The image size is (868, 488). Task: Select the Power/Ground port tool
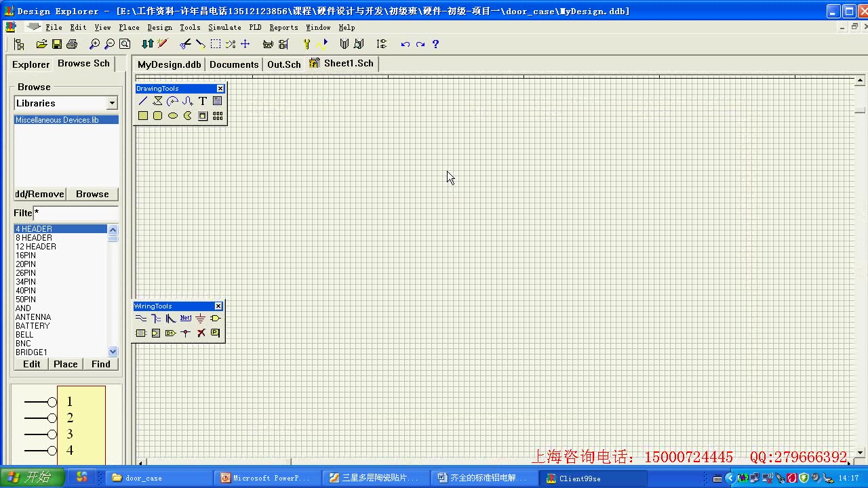(201, 318)
